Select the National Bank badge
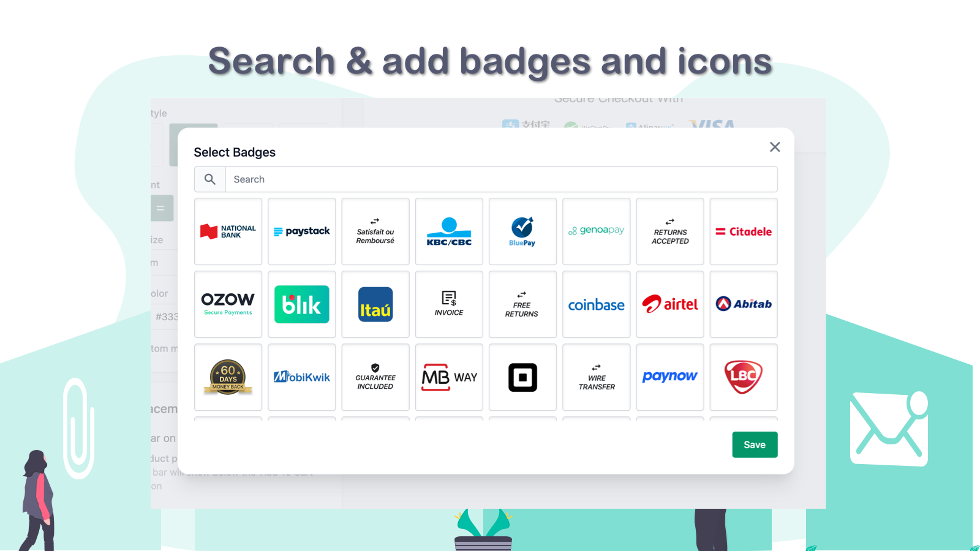 pyautogui.click(x=228, y=231)
